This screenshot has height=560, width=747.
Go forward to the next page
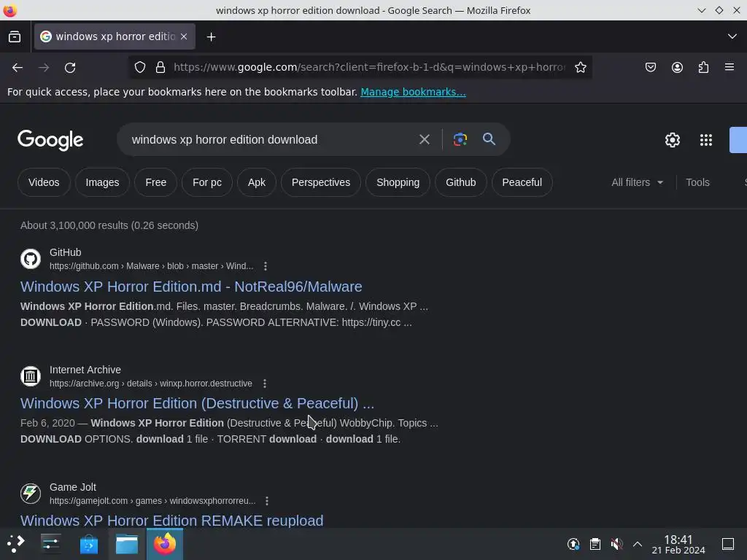[44, 68]
